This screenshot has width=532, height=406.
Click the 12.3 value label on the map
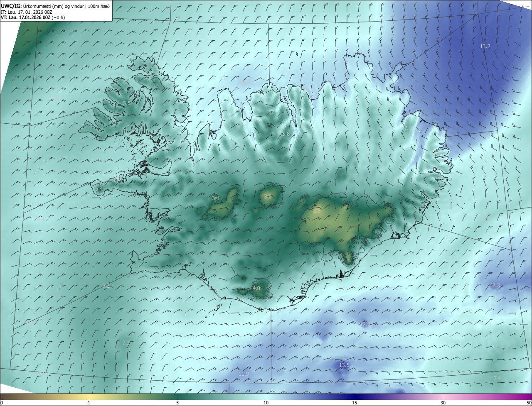(x=494, y=286)
